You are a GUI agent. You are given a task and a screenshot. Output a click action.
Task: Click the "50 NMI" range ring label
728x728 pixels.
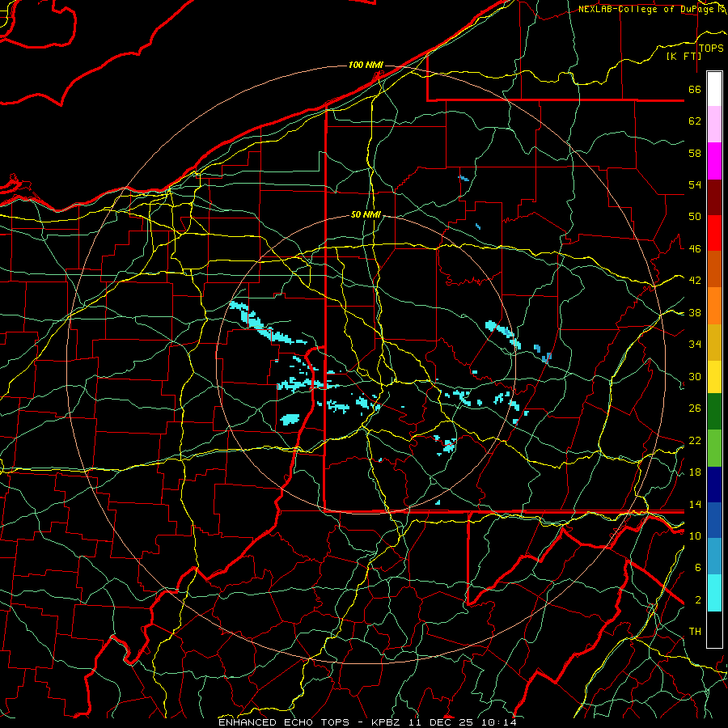tap(366, 214)
